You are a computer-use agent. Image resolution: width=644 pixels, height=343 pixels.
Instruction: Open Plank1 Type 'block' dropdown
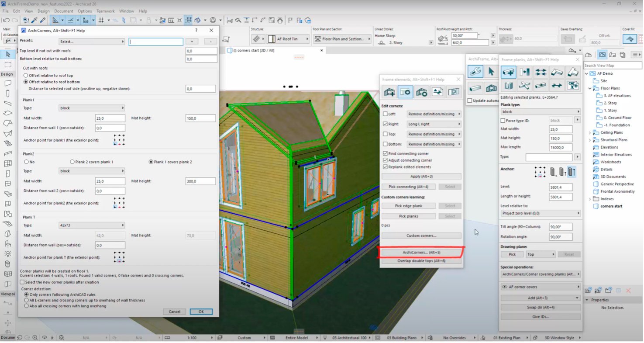(92, 108)
